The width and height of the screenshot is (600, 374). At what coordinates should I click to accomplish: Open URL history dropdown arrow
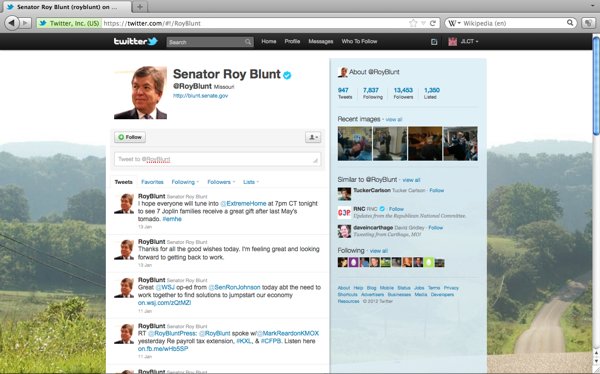coord(423,23)
